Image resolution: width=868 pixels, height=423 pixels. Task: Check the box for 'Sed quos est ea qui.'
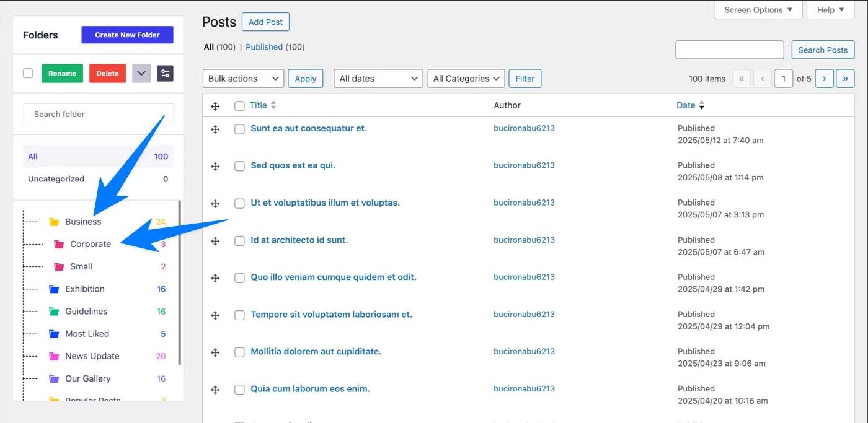point(239,166)
